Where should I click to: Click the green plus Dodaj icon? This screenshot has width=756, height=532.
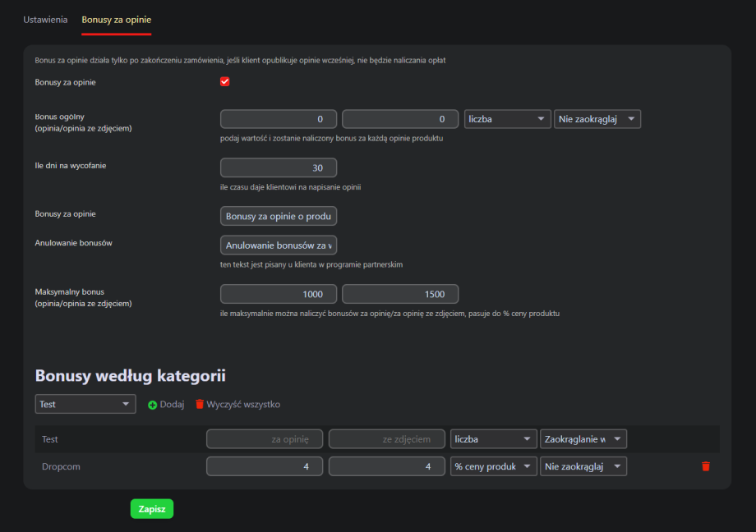(x=153, y=405)
